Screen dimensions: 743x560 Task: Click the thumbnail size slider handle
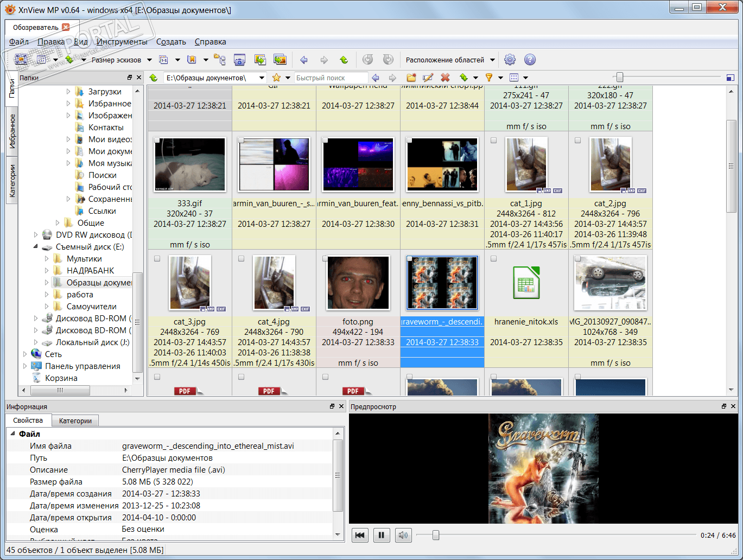pos(619,78)
